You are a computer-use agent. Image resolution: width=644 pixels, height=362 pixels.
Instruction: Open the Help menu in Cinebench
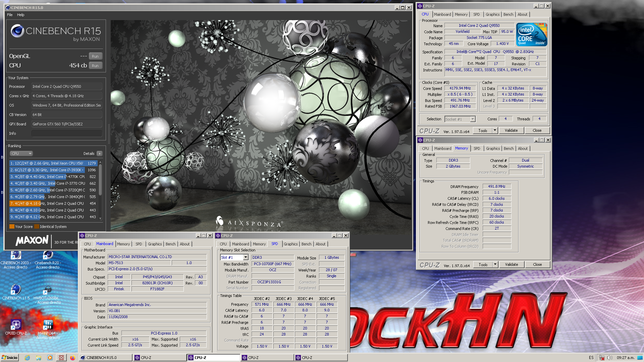(21, 15)
